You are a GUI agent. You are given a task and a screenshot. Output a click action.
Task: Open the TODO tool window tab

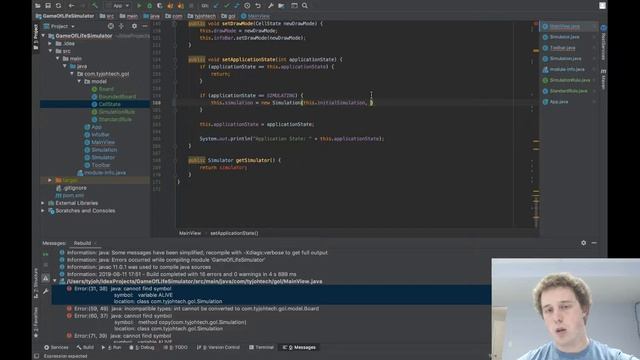[176, 347]
